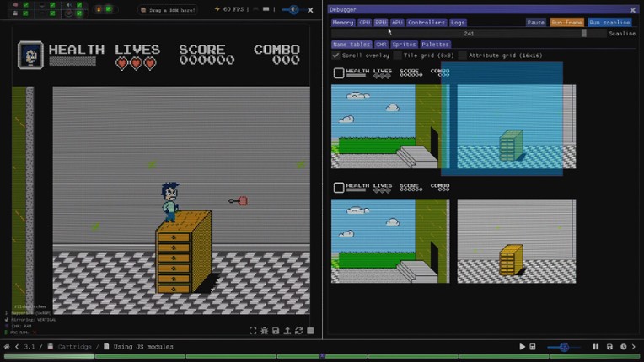This screenshot has width=644, height=362.
Task: Click the Drag a ROM here box
Action: 168,10
